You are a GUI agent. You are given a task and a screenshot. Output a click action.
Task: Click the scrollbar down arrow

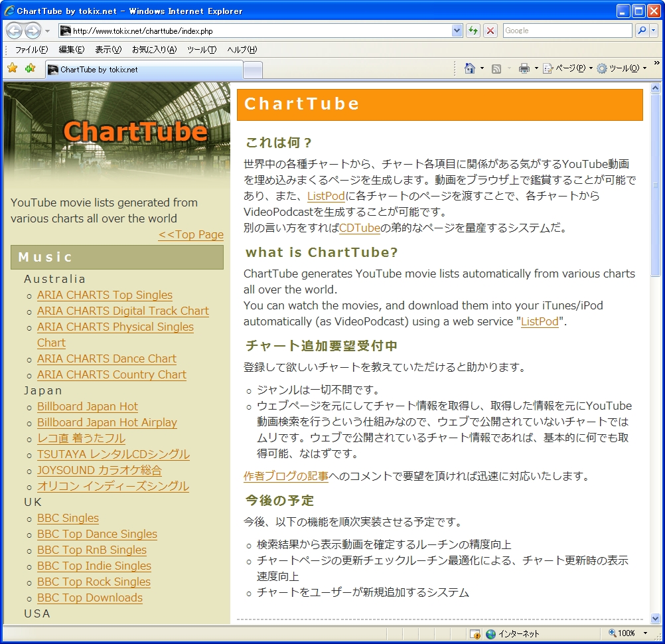point(655,619)
